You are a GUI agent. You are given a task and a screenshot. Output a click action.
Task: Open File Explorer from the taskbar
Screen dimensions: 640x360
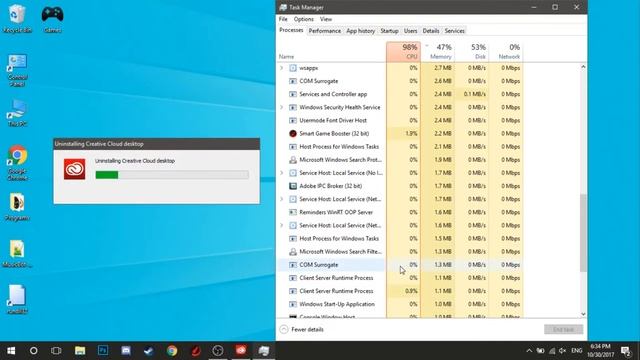coord(80,351)
